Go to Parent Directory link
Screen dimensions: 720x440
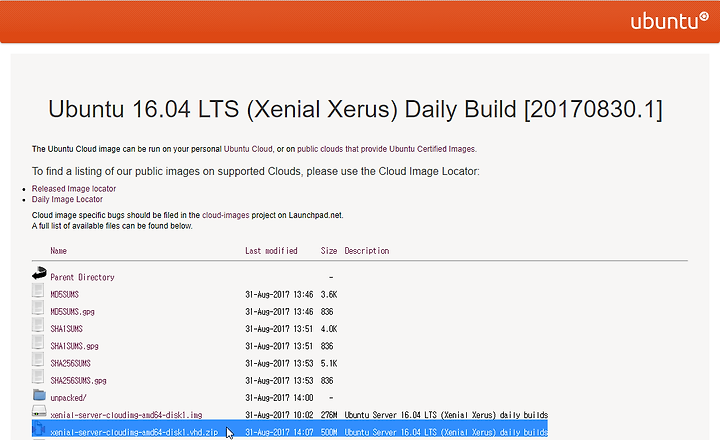tap(82, 277)
